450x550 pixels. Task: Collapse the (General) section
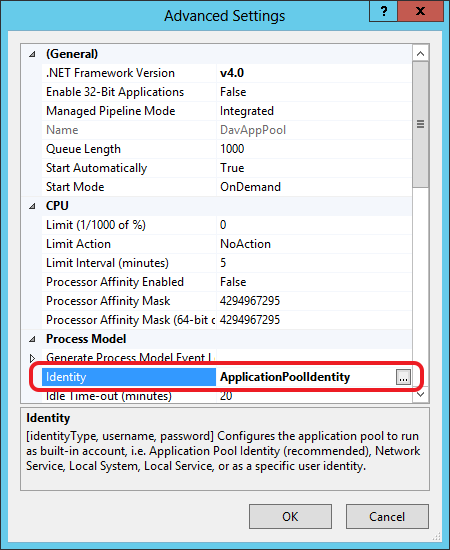(x=32, y=54)
